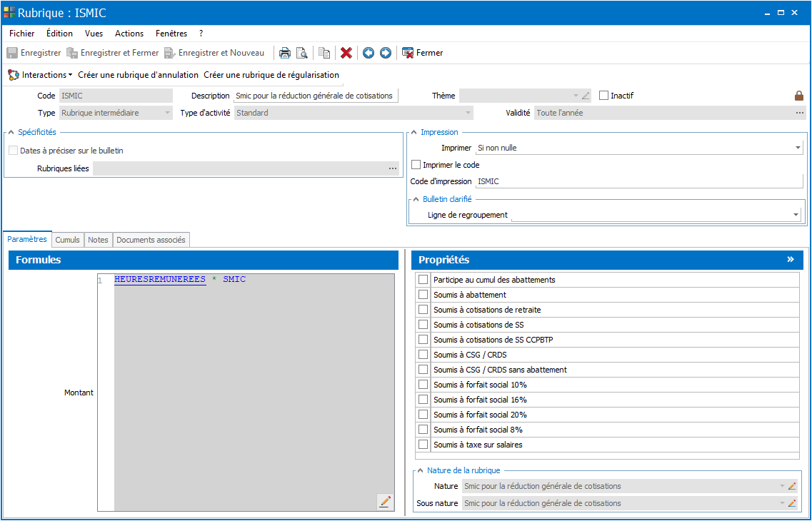Image resolution: width=812 pixels, height=521 pixels.
Task: Open the Imprimer dropdown
Action: (798, 148)
